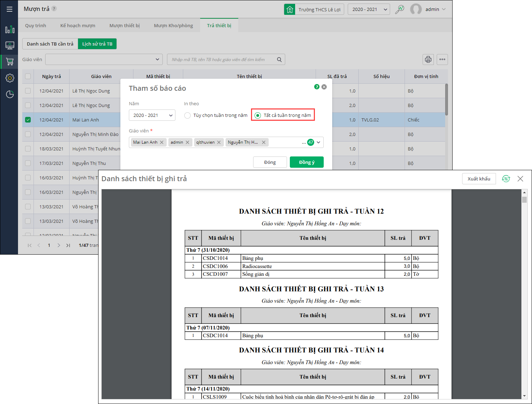Close the Tham số báo cáo dialog
The height and width of the screenshot is (404, 532).
(x=324, y=87)
